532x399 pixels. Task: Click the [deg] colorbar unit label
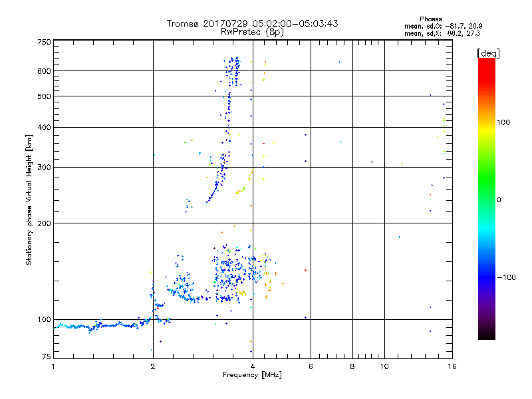pos(488,53)
